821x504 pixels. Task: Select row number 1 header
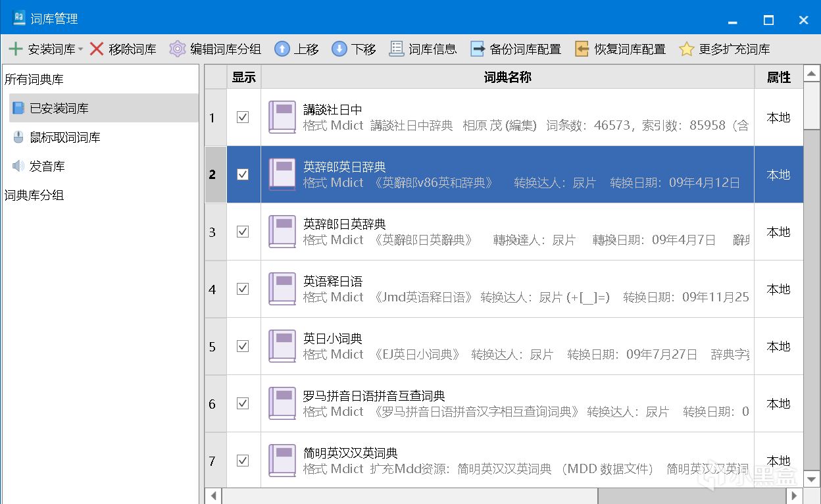(x=216, y=117)
